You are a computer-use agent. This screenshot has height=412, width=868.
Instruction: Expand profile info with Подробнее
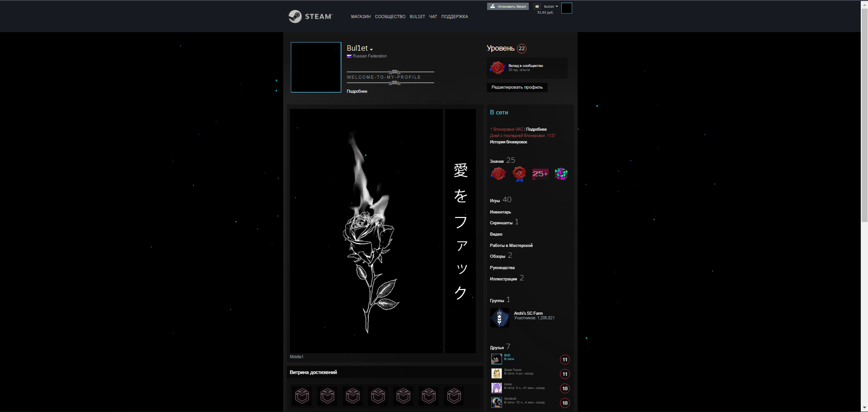(x=357, y=91)
